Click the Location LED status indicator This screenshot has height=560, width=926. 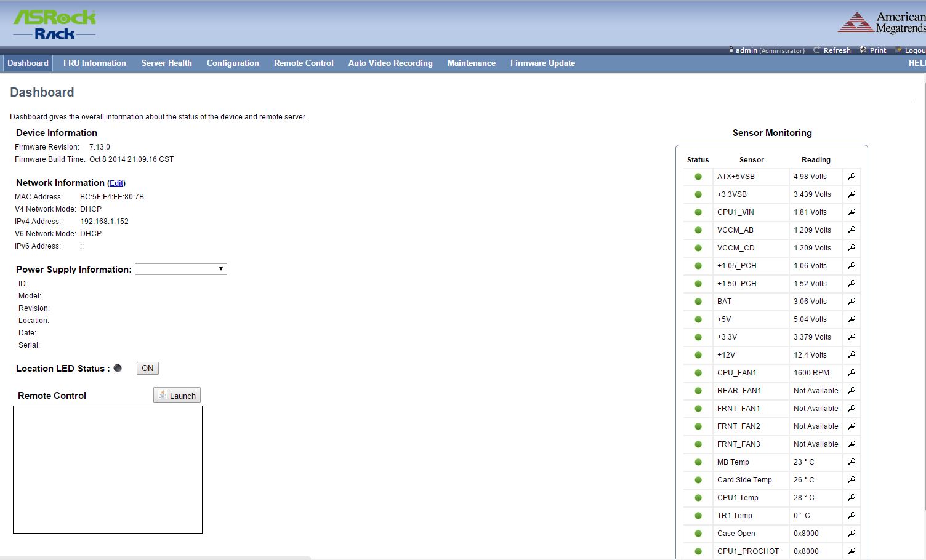pyautogui.click(x=118, y=368)
